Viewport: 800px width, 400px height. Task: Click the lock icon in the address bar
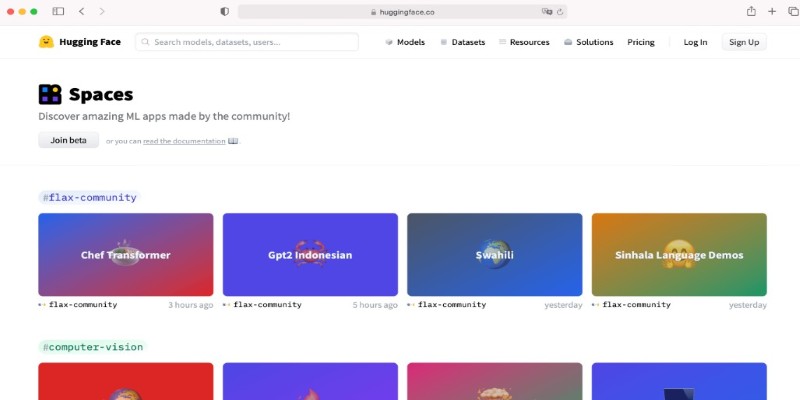click(x=373, y=12)
